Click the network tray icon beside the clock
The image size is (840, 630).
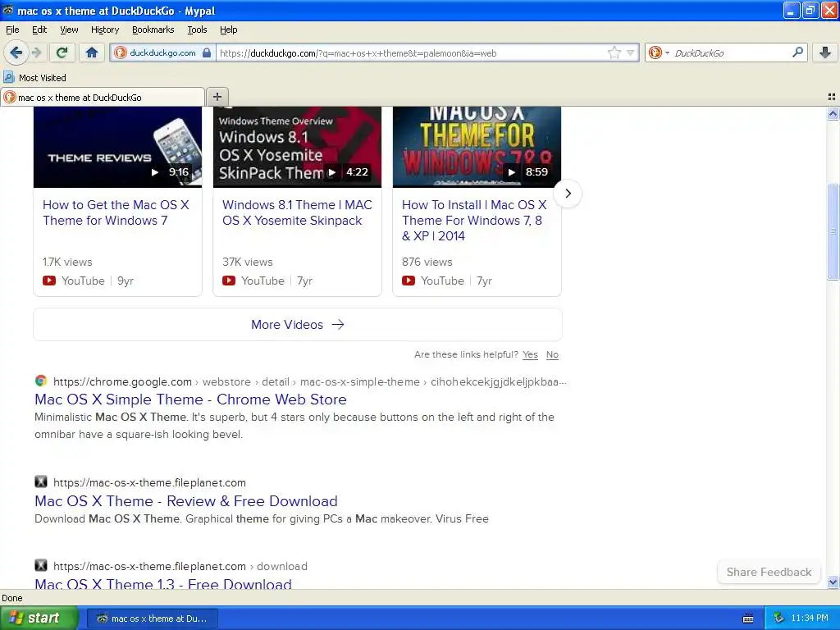[x=778, y=619]
